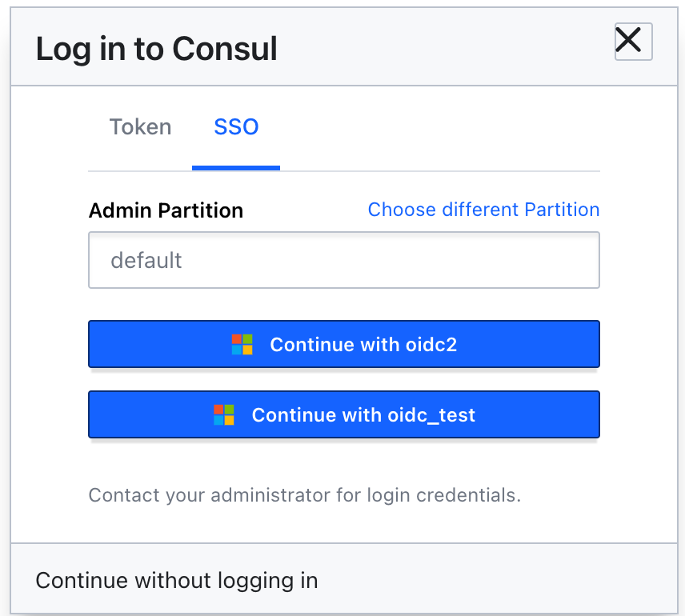Click Continue without logging in
The height and width of the screenshot is (616, 685).
pyautogui.click(x=177, y=581)
